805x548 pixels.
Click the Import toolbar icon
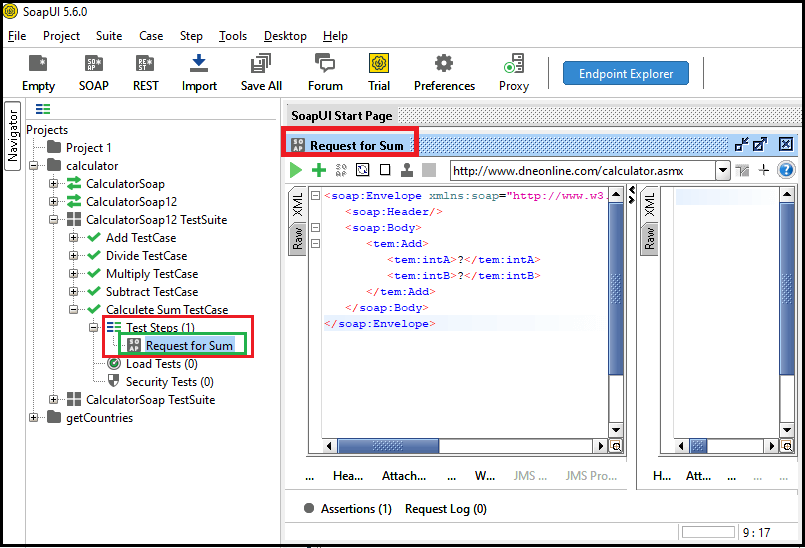[199, 64]
